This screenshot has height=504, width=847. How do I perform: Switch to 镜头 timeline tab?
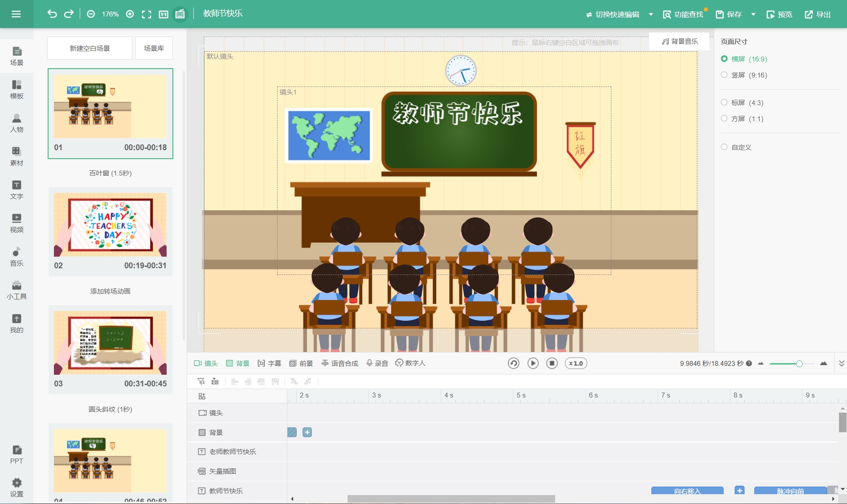[x=206, y=363]
